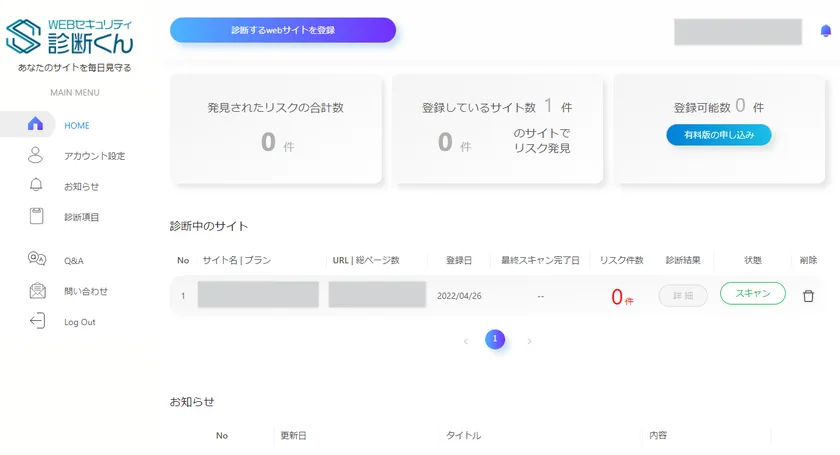Select page 1 in pagination
This screenshot has height=455, width=840.
point(496,340)
